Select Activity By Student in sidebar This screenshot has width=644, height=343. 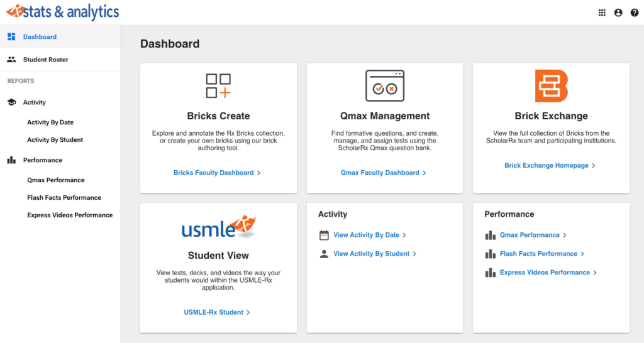point(55,140)
